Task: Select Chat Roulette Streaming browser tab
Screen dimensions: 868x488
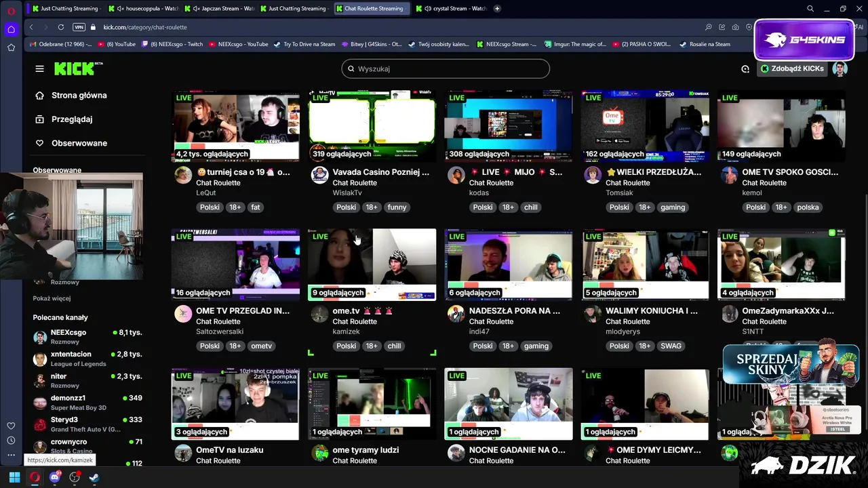Action: [x=372, y=9]
